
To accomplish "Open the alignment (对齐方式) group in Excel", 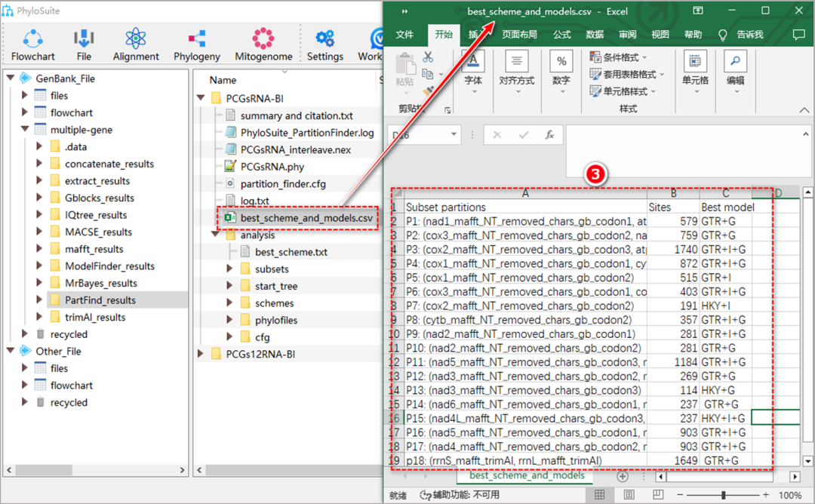I will (x=516, y=71).
